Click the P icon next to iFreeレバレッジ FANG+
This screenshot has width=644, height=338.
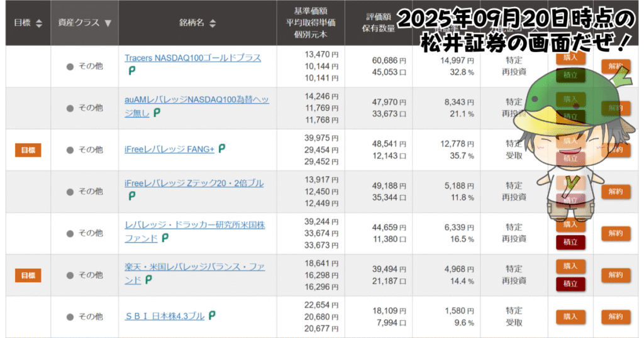pos(222,149)
